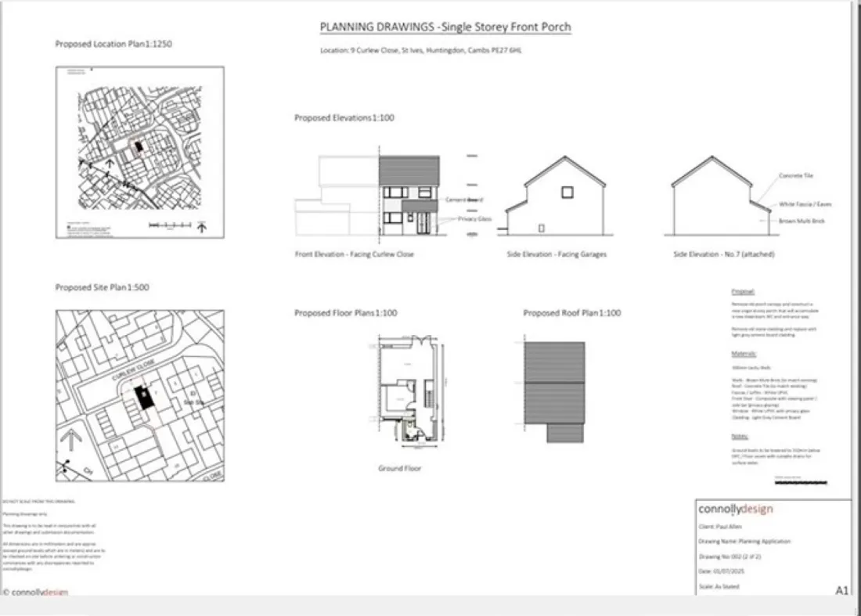Click the Proposed Site Plan map
Image resolution: width=861 pixels, height=616 pixels.
(x=140, y=395)
